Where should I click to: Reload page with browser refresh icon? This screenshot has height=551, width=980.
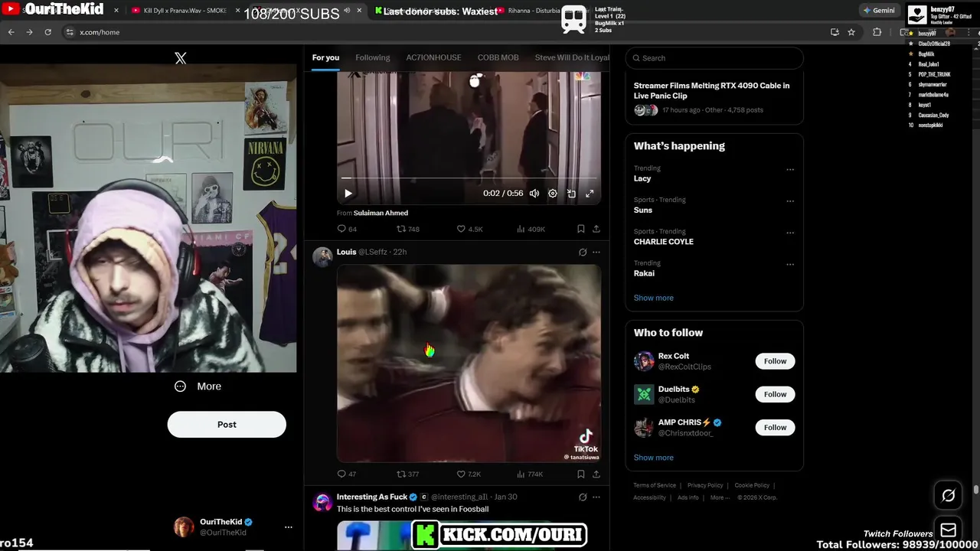pyautogui.click(x=47, y=32)
